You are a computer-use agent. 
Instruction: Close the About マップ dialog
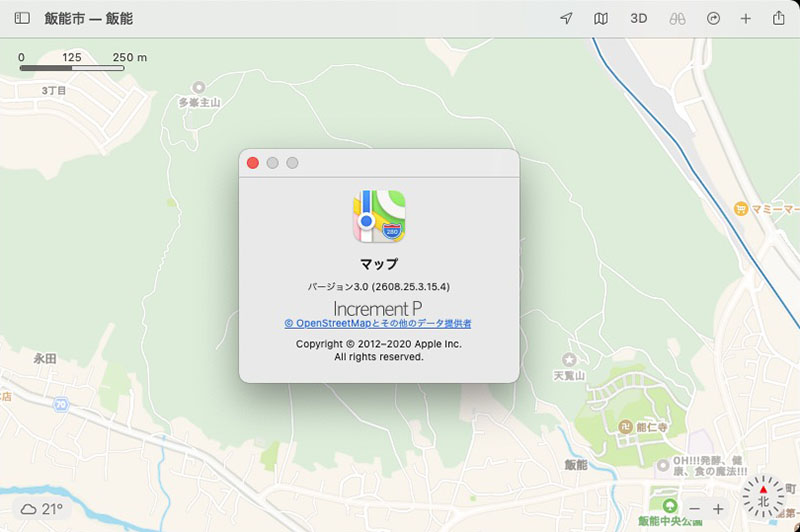coord(253,163)
